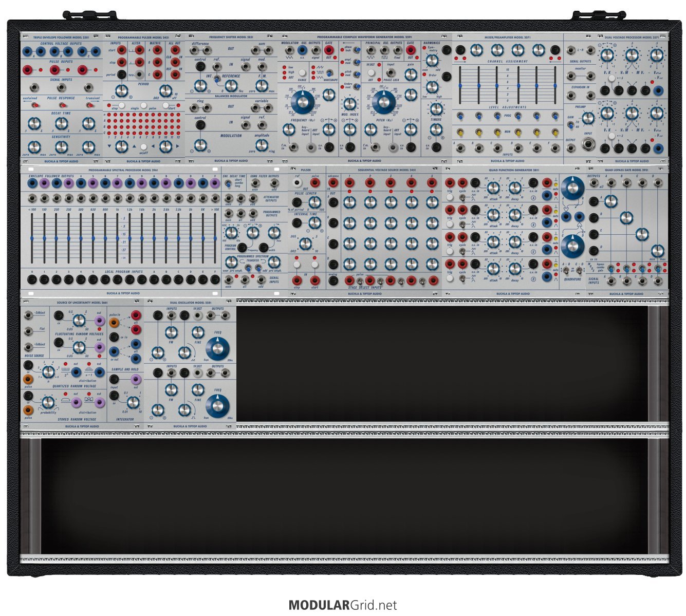Click the Quad Lopass Gate Model 2921 title
Screen dimensions: 686x616
[626, 170]
